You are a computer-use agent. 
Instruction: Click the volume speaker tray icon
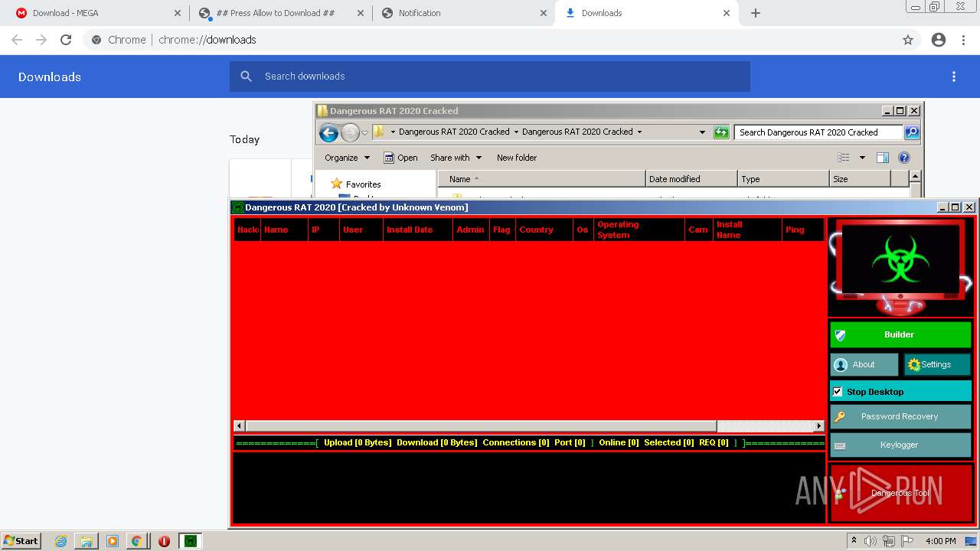[871, 541]
